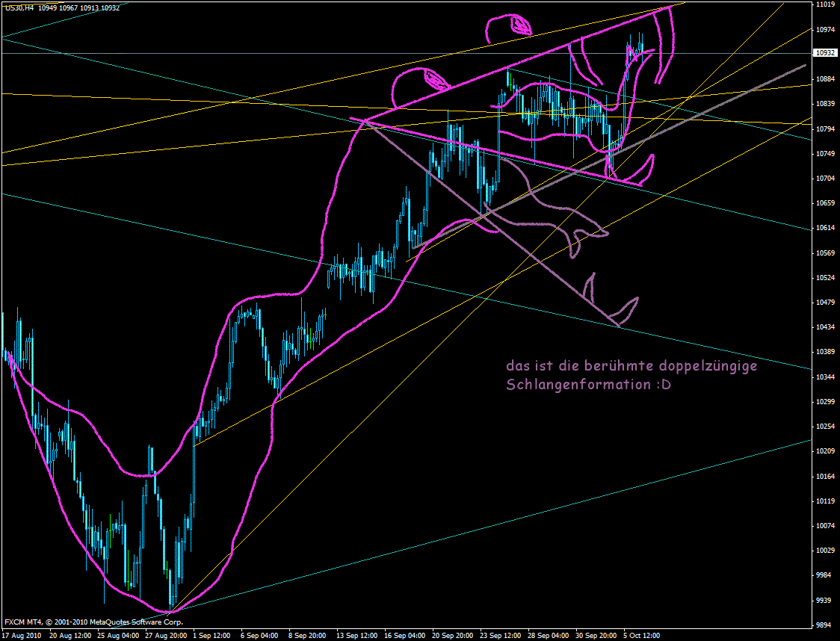Click the time axis label 5 Oct 12:00
840x641 pixels.
(x=642, y=636)
